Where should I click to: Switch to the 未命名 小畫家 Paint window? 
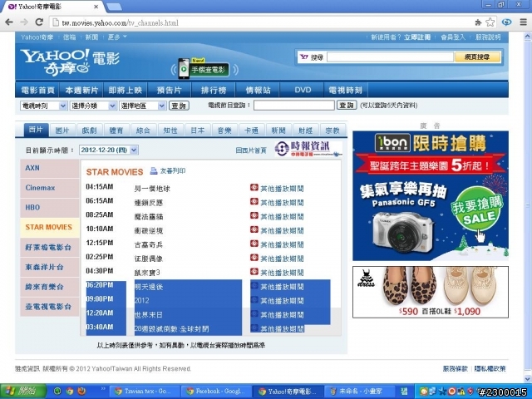click(x=358, y=392)
